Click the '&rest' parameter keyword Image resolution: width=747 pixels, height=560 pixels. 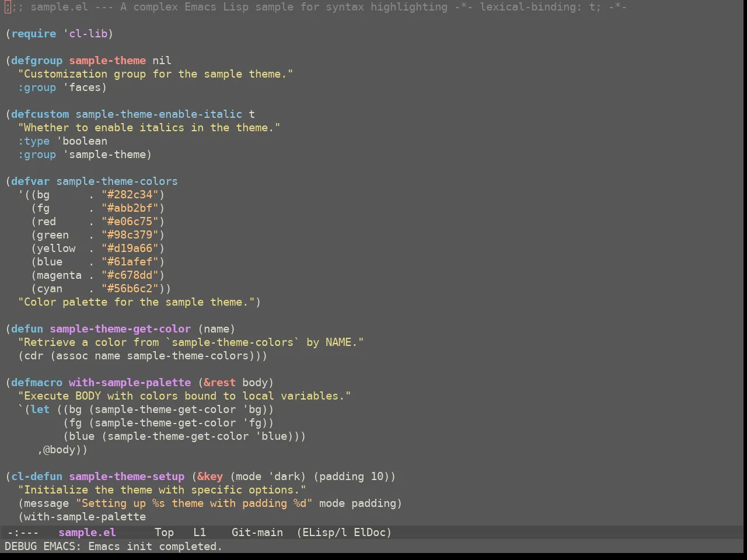pyautogui.click(x=219, y=382)
